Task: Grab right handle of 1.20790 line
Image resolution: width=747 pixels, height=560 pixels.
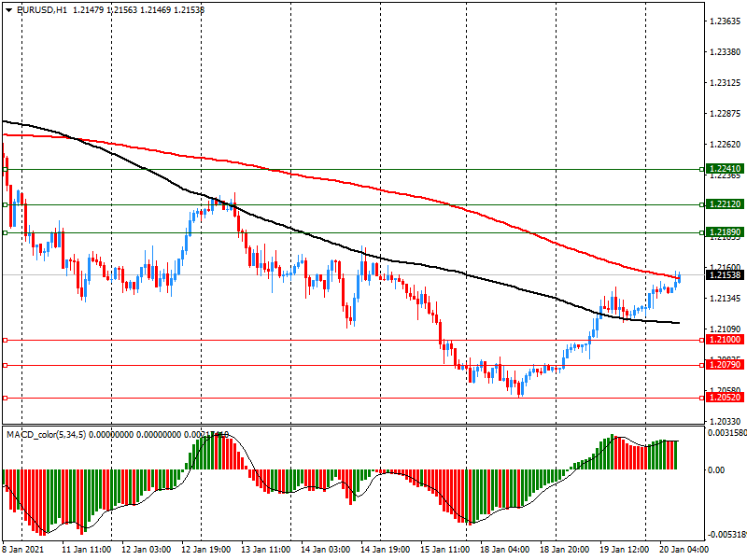Action: pyautogui.click(x=702, y=365)
